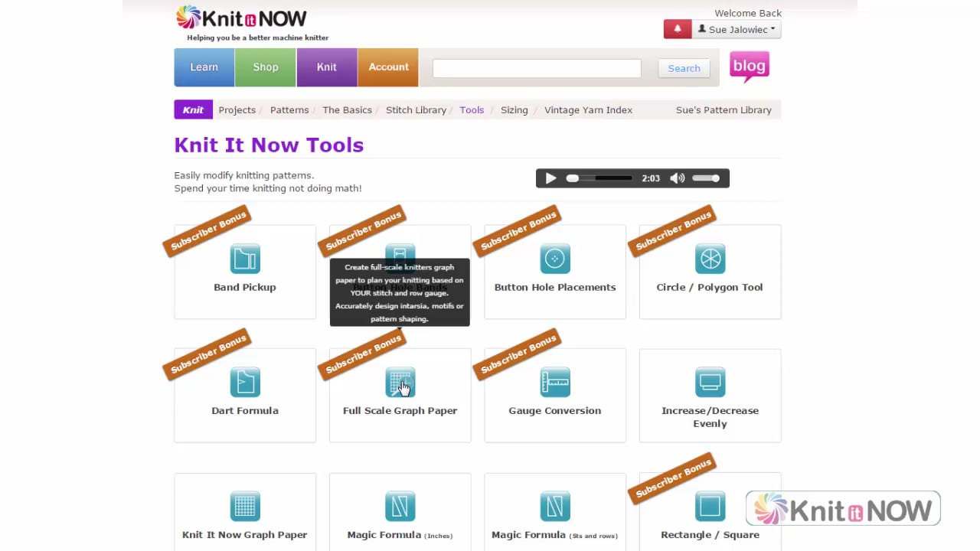Viewport: 980px width, 551px height.
Task: Click the purple Knit breadcrumb label
Action: (x=193, y=109)
